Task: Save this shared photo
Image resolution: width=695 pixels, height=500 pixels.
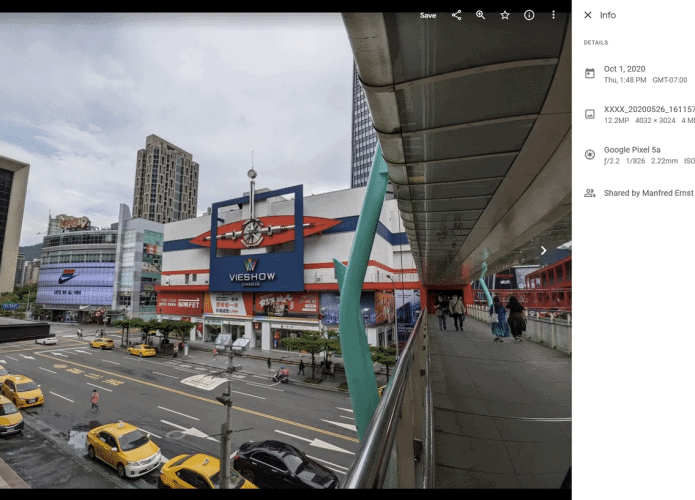Action: point(428,16)
